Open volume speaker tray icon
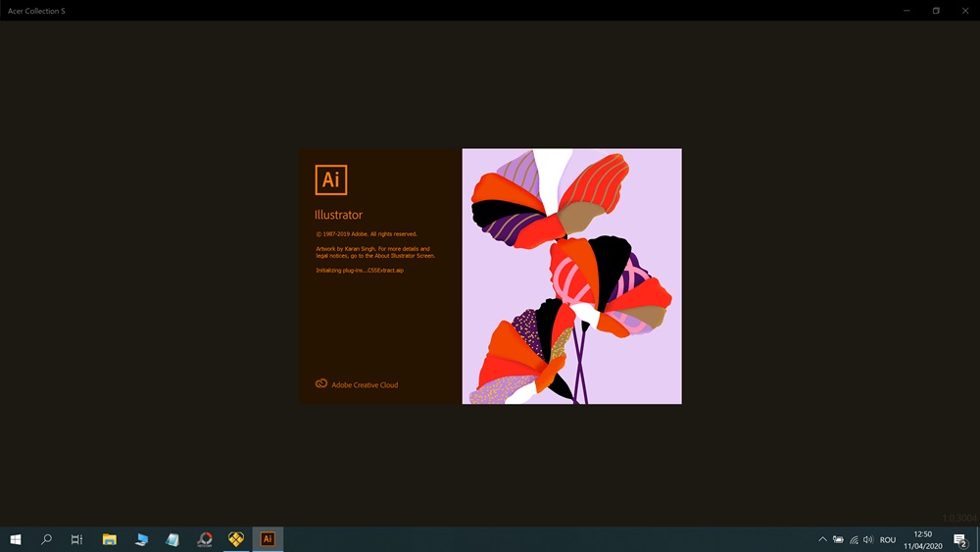 tap(868, 539)
